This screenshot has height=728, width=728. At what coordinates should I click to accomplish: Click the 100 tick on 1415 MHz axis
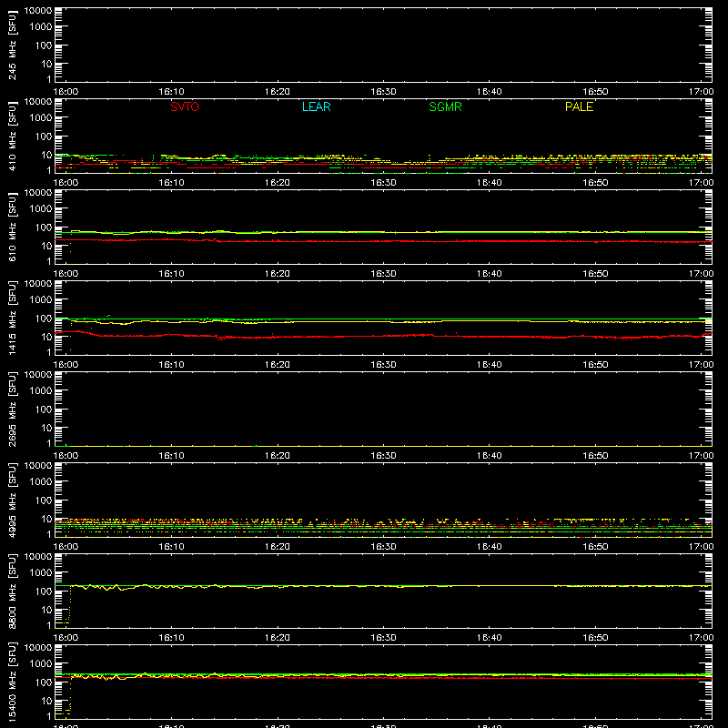(x=44, y=318)
